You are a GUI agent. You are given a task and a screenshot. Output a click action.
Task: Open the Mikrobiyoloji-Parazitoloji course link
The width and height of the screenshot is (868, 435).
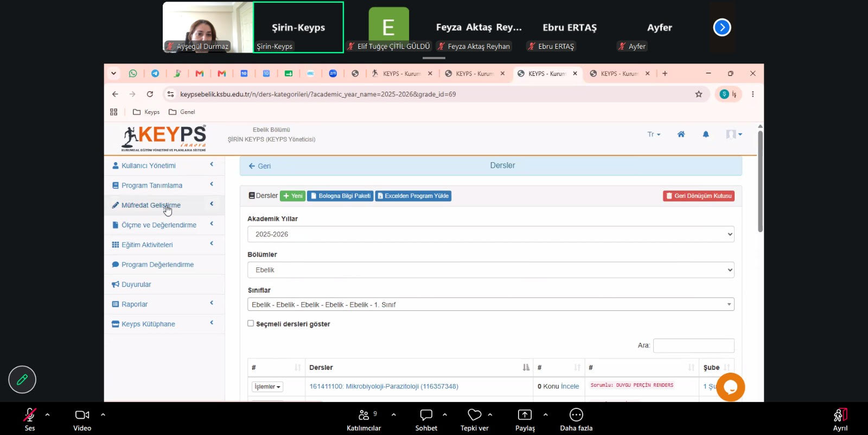(384, 387)
